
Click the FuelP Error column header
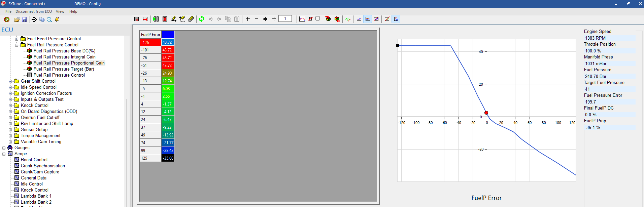(150, 34)
